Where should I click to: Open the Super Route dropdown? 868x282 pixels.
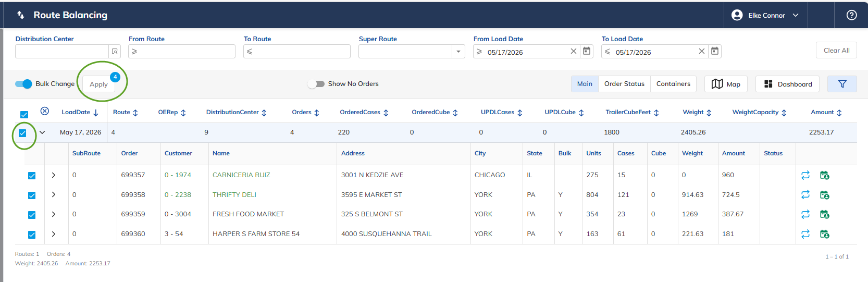458,51
